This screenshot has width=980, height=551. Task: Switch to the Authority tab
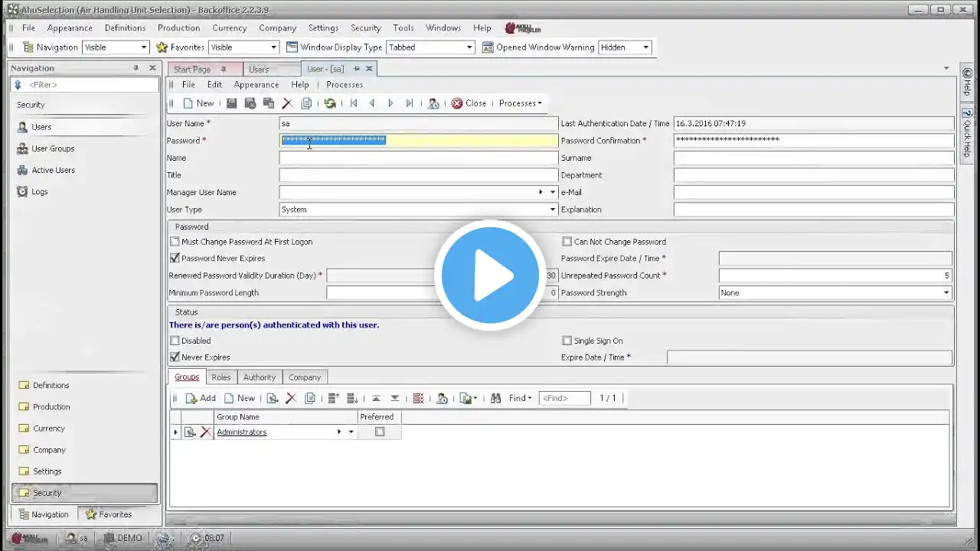pos(260,377)
